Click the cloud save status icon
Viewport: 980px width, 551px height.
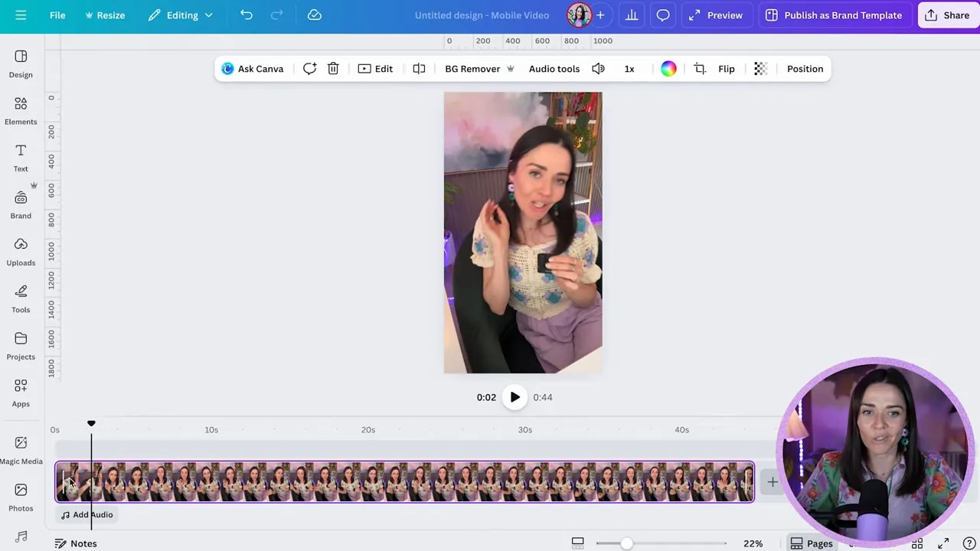tap(314, 15)
